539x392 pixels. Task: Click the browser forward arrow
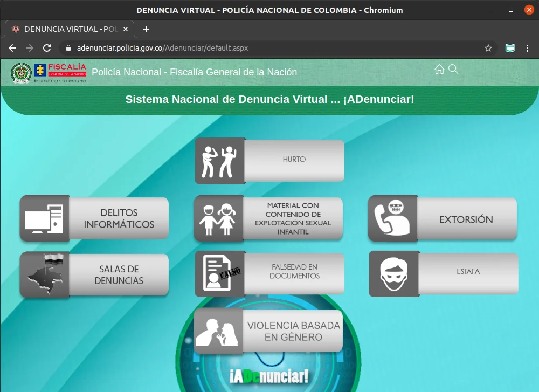30,48
